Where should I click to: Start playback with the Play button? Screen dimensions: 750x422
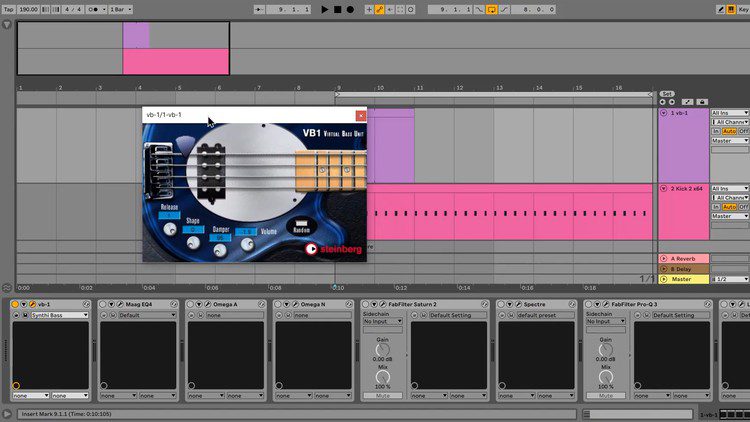coord(325,9)
